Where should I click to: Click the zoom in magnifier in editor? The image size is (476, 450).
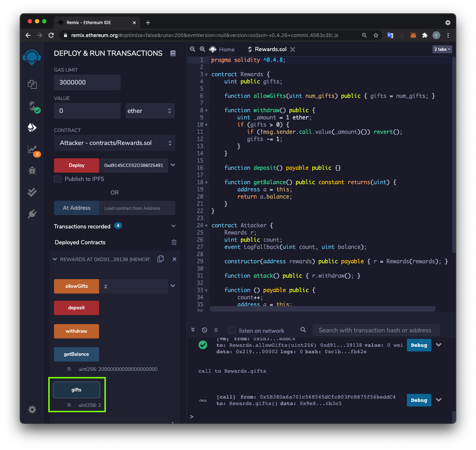[202, 49]
